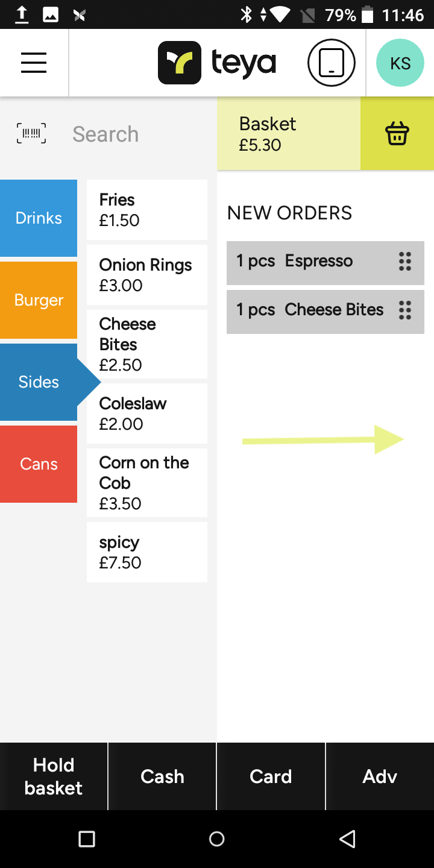Select the Burger category
The width and height of the screenshot is (434, 868).
[39, 300]
